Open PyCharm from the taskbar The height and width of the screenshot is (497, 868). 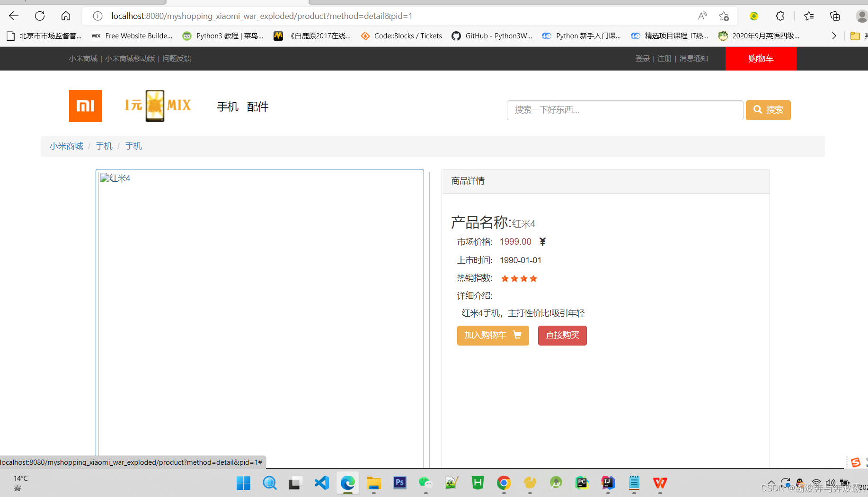point(582,483)
